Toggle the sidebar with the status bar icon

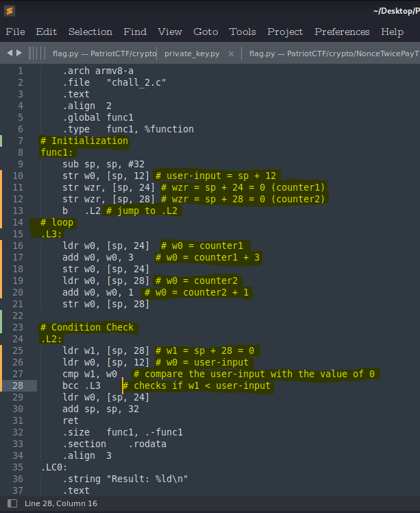pos(9,503)
